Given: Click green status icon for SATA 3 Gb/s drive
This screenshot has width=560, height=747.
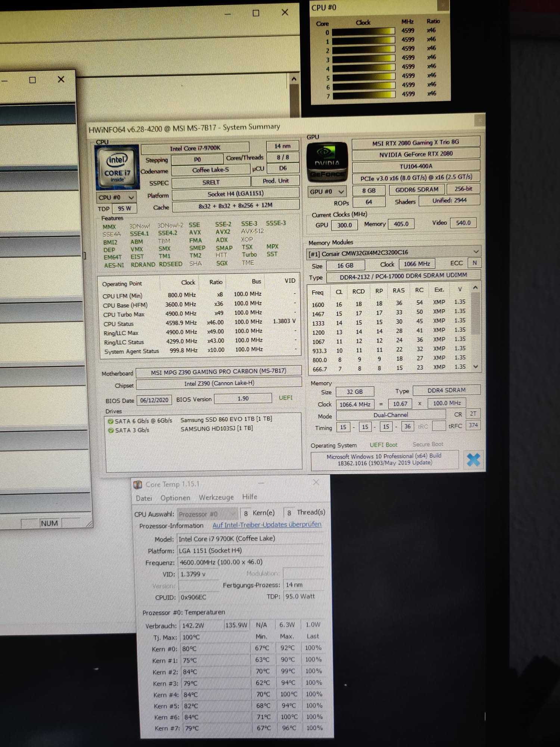Looking at the screenshot, I should [111, 430].
